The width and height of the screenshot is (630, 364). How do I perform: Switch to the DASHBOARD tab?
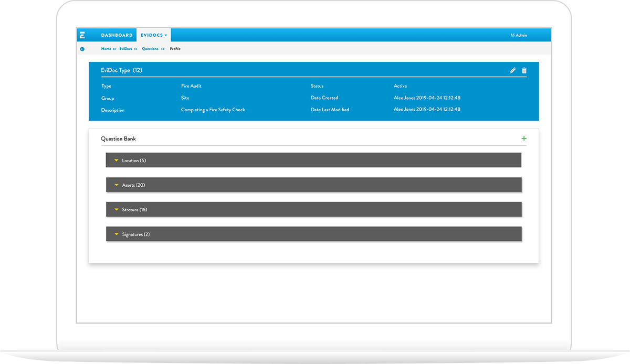click(x=117, y=35)
